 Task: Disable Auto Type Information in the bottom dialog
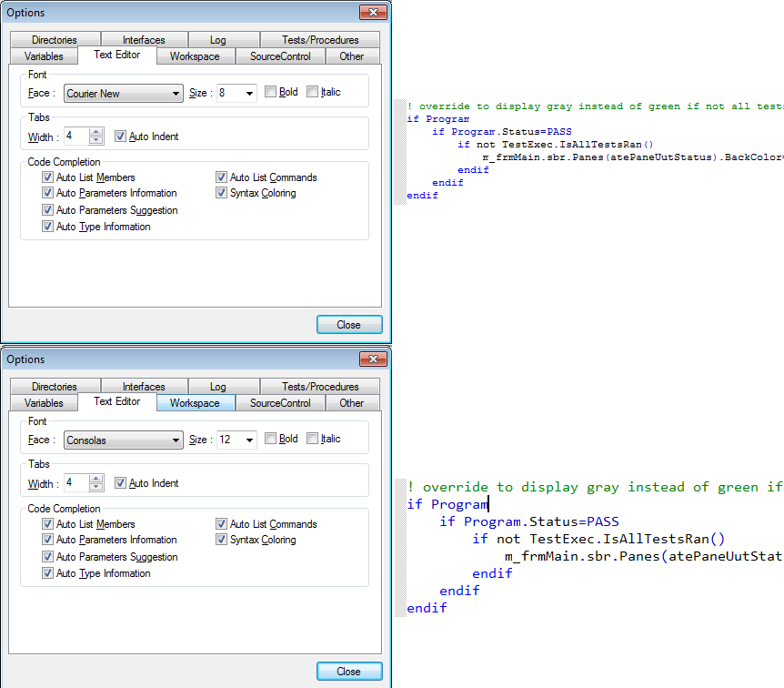click(x=47, y=573)
